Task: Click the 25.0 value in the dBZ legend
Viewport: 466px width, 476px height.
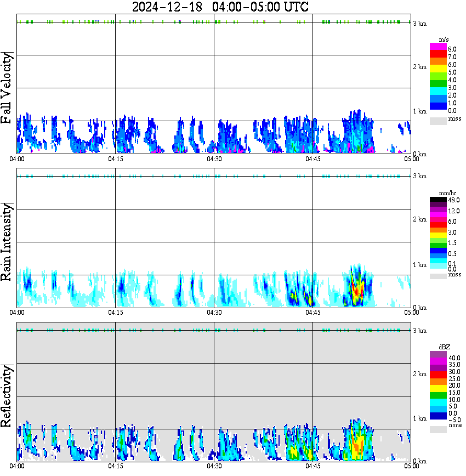Action: (x=454, y=378)
